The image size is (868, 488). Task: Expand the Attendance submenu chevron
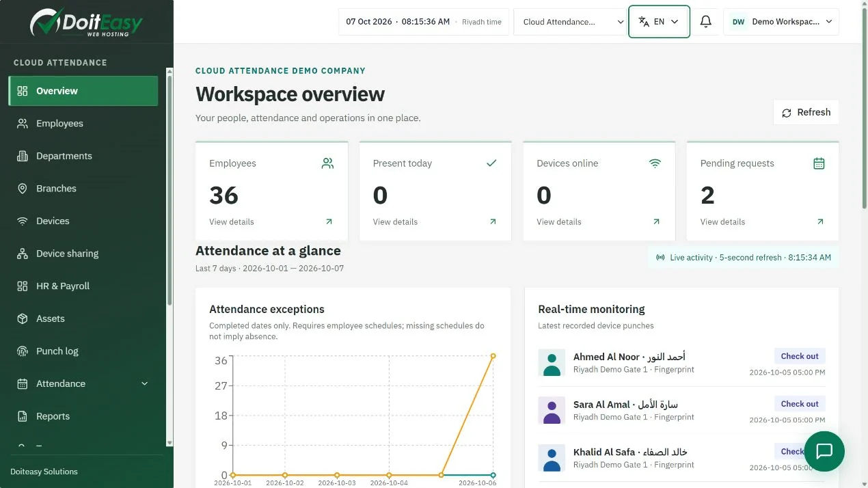[x=144, y=384]
